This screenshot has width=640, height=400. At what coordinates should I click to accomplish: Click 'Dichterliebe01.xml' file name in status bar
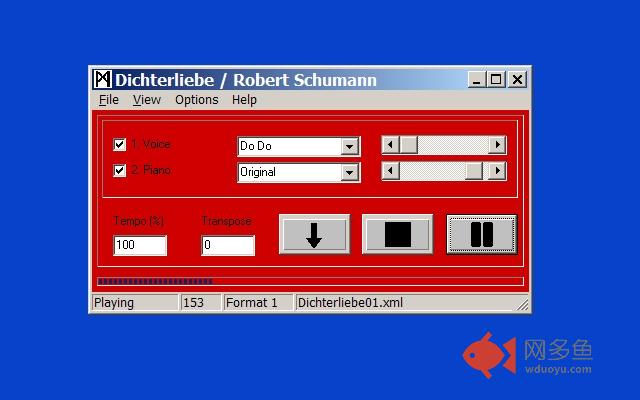tap(350, 303)
